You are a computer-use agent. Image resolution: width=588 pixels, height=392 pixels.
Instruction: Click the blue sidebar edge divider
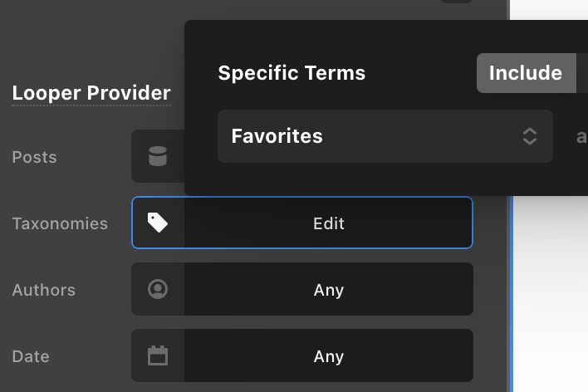[x=511, y=291]
